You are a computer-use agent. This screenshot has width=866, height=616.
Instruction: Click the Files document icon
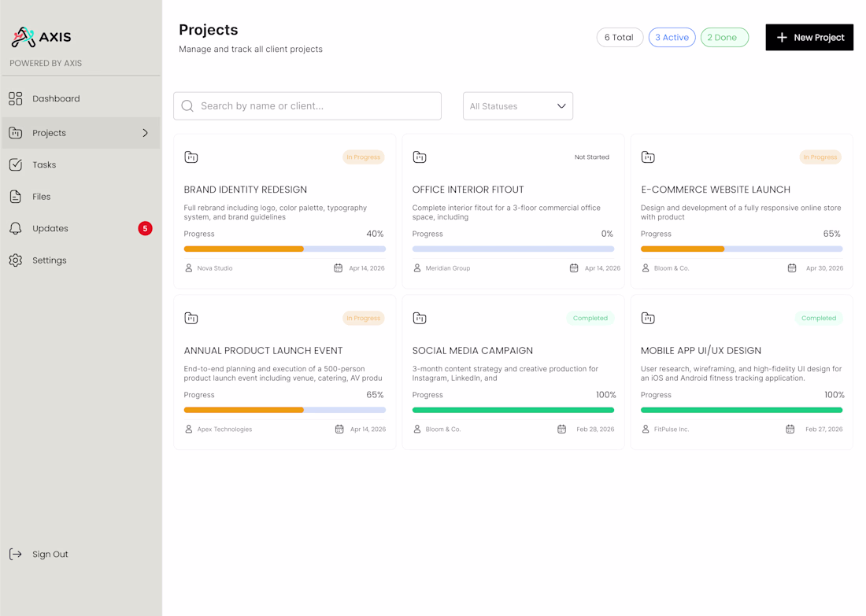16,197
